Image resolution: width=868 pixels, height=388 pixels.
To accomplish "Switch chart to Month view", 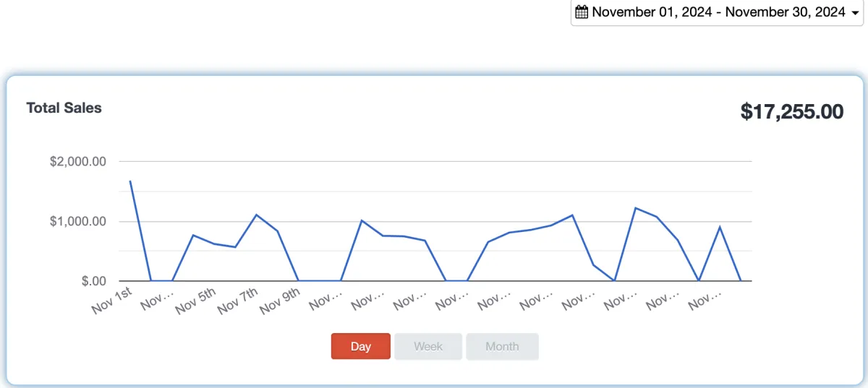I will (x=502, y=346).
